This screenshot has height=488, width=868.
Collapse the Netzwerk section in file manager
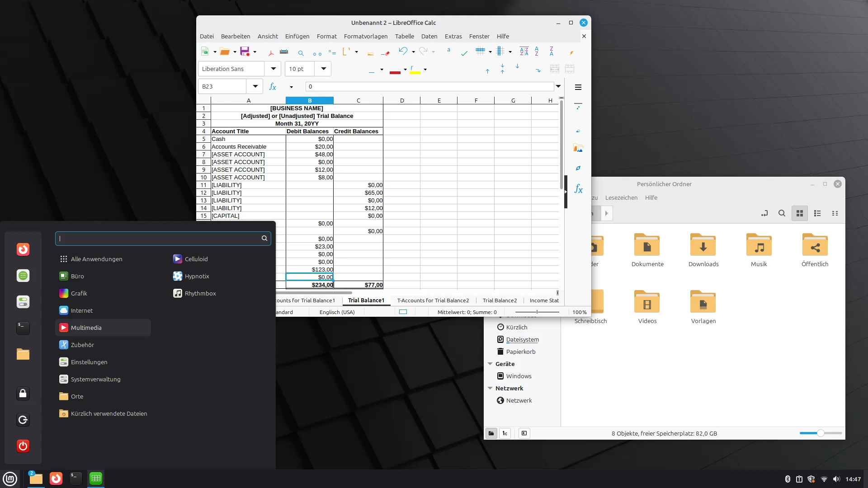[490, 388]
